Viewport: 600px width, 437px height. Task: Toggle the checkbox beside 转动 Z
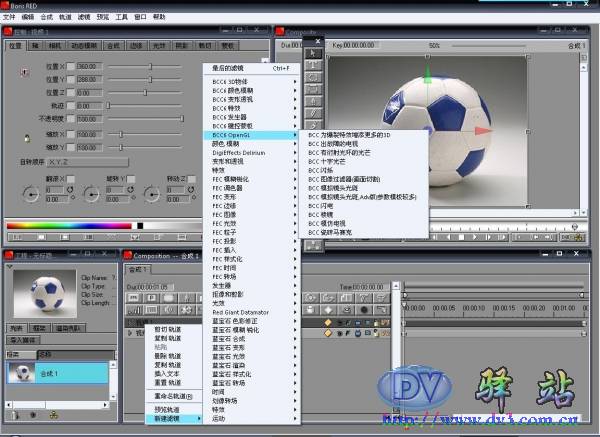192,179
